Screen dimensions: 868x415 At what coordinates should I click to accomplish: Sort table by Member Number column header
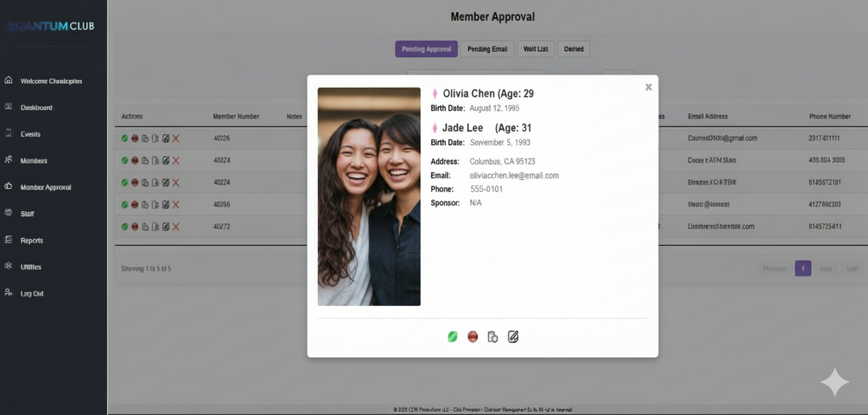236,117
